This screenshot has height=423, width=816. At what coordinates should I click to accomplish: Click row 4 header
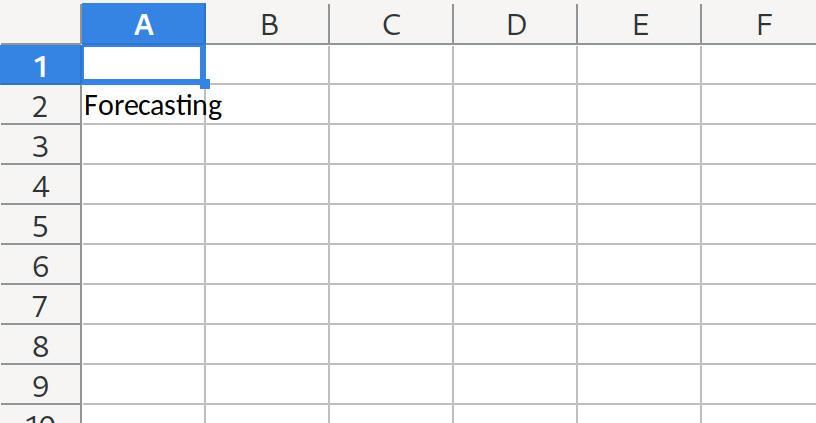pos(40,185)
